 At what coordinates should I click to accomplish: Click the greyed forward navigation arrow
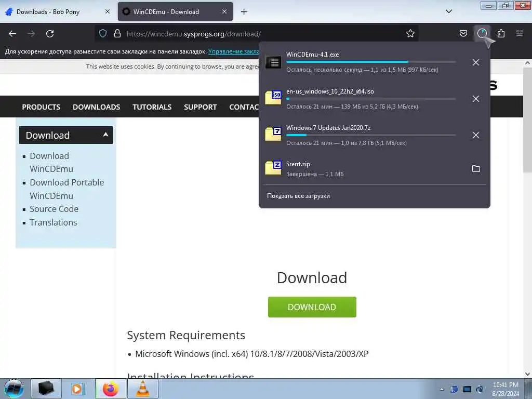click(31, 34)
